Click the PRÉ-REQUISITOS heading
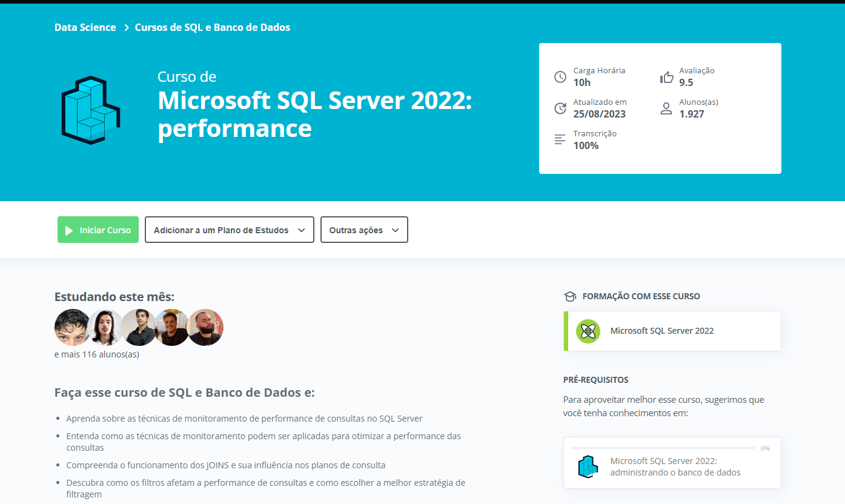845x504 pixels. point(596,380)
